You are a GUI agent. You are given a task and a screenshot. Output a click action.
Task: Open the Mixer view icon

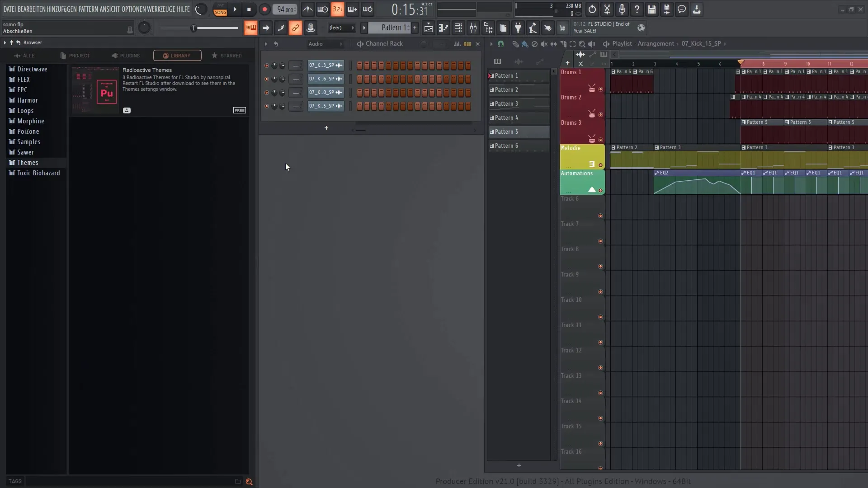pyautogui.click(x=473, y=28)
